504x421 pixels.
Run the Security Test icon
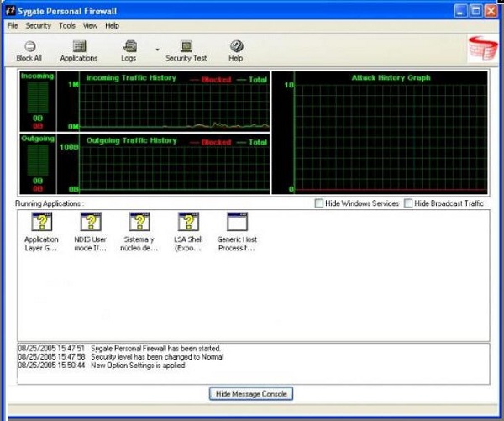tap(186, 46)
